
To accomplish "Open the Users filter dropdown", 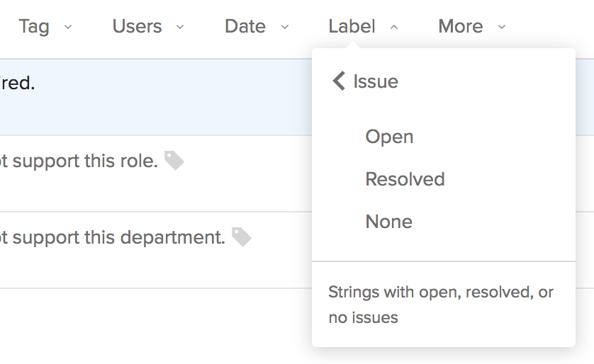I will coord(148,26).
